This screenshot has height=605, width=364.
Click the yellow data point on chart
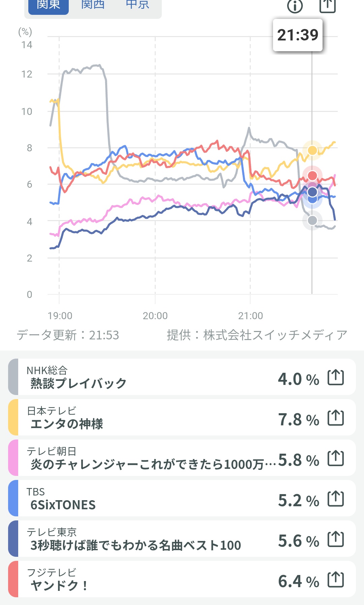point(312,150)
